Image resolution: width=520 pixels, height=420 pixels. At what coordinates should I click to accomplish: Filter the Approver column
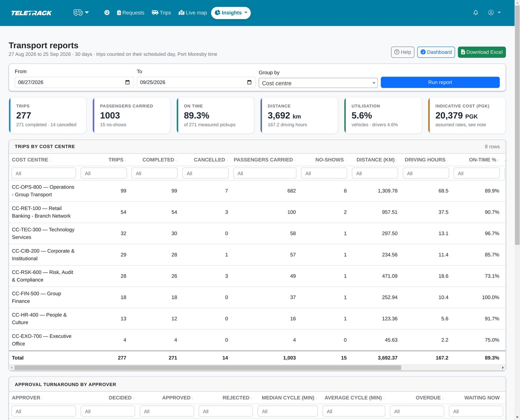pyautogui.click(x=44, y=411)
